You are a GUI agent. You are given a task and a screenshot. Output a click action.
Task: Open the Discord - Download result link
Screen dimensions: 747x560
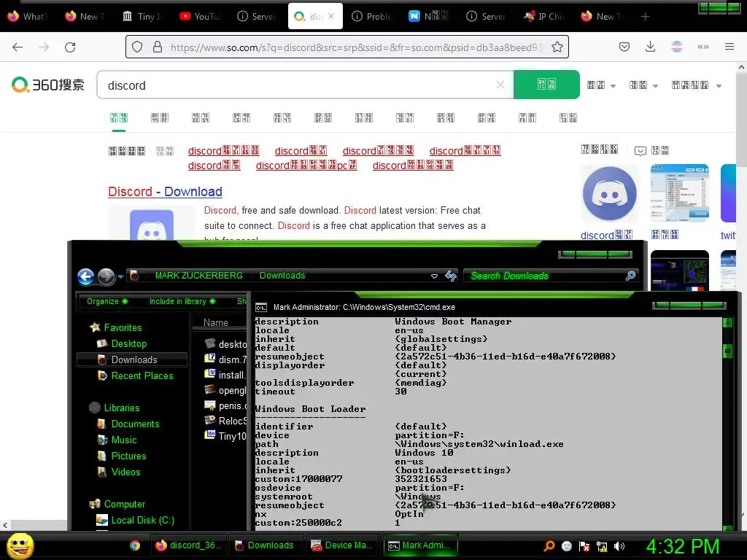click(165, 192)
